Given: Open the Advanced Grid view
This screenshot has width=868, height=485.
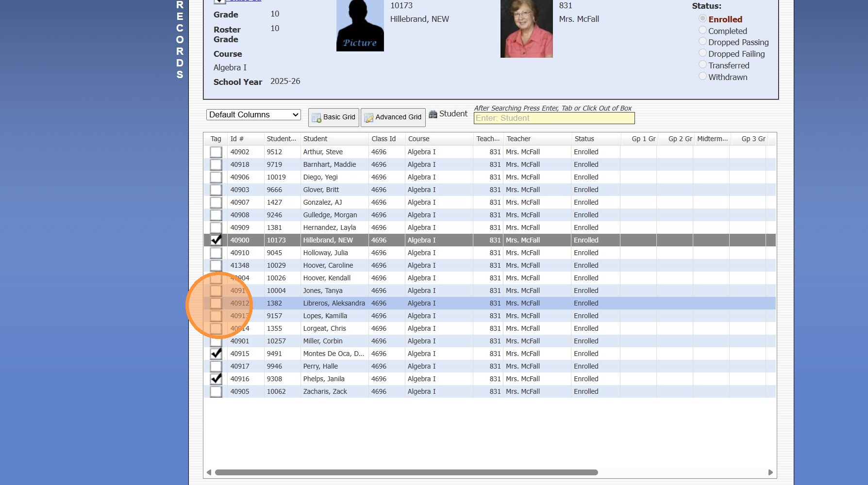Looking at the screenshot, I should coord(393,117).
